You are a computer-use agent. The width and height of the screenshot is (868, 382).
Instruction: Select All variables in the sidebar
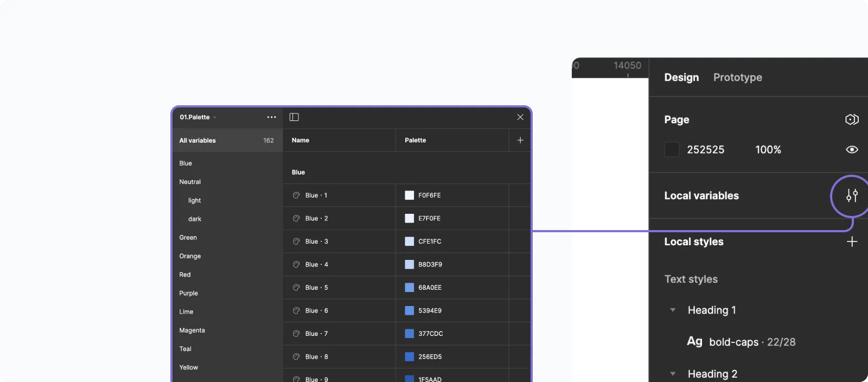[x=227, y=140]
